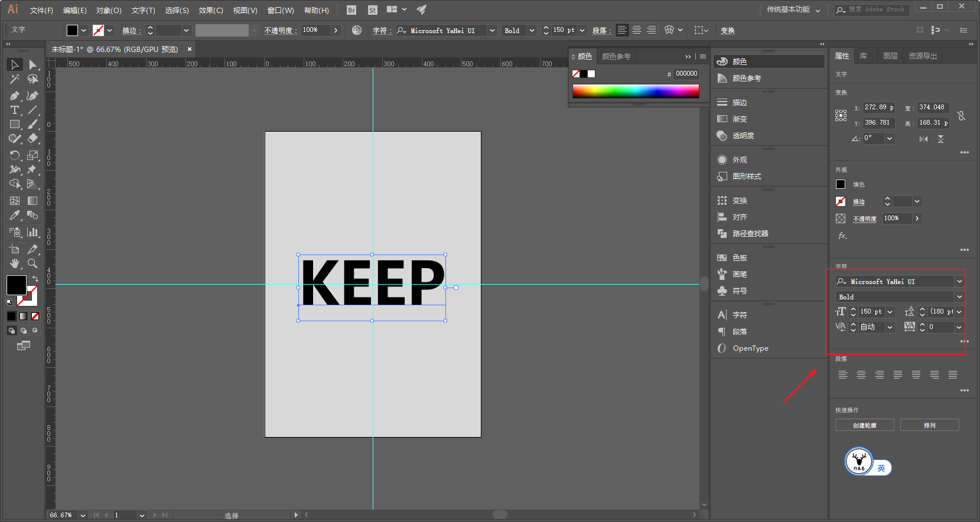The image size is (980, 522).
Task: Click the black fill swatch in Properties 外观
Action: point(841,184)
